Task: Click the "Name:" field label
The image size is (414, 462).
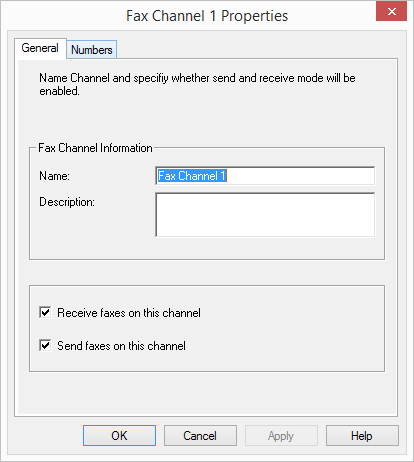Action: point(54,176)
